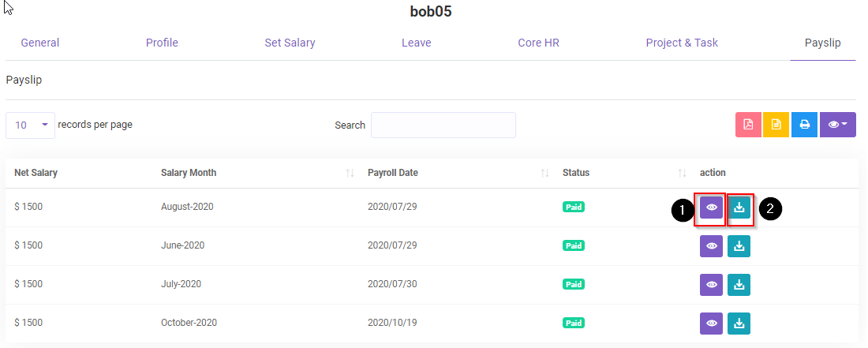The image size is (868, 348).
Task: View the June-2020 payslip details
Action: (x=711, y=246)
